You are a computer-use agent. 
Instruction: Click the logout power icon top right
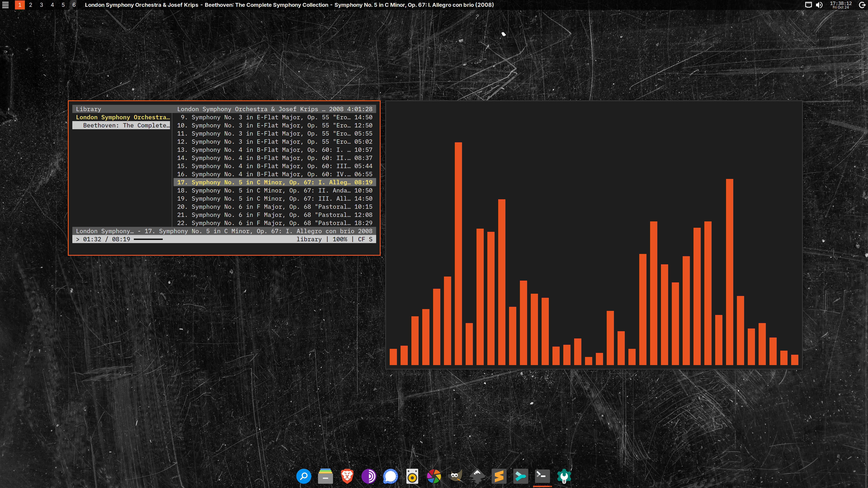coord(862,5)
